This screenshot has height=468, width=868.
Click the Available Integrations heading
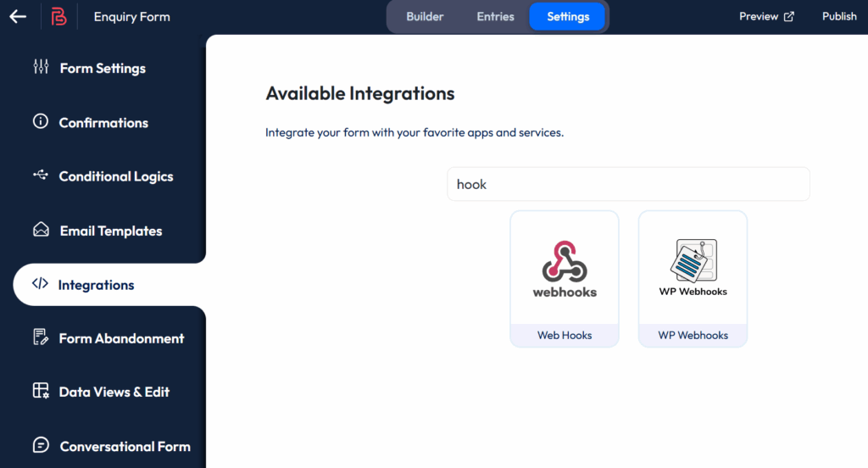pos(359,93)
